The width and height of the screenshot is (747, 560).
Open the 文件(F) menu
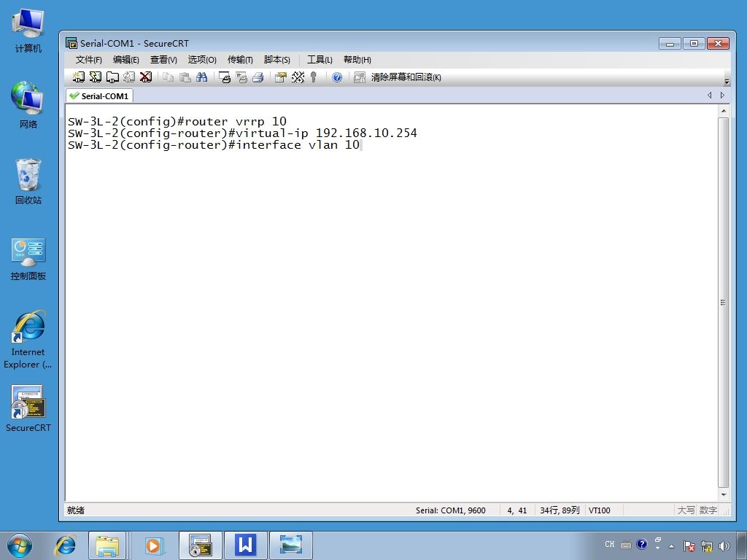(88, 60)
